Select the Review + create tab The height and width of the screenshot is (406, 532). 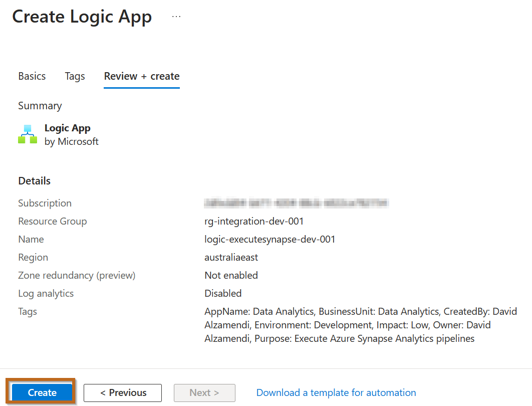(142, 76)
